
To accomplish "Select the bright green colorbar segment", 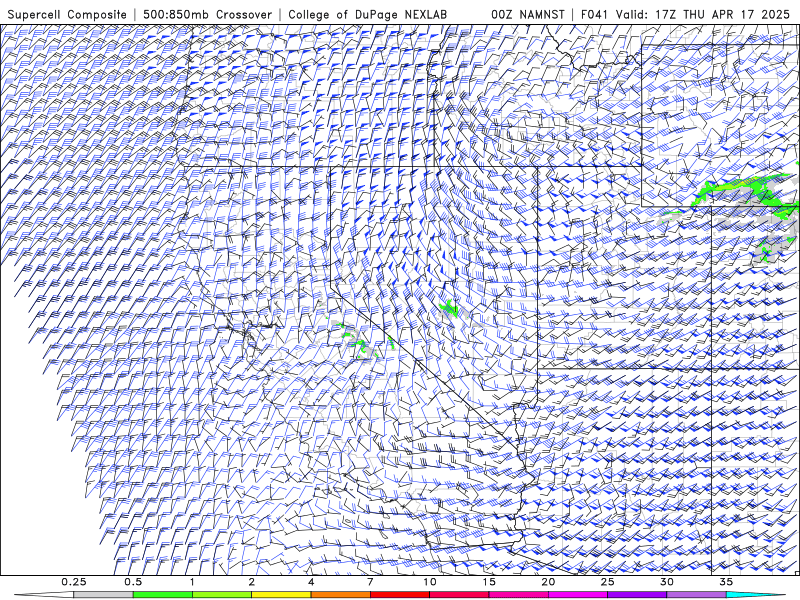I will click(x=162, y=595).
